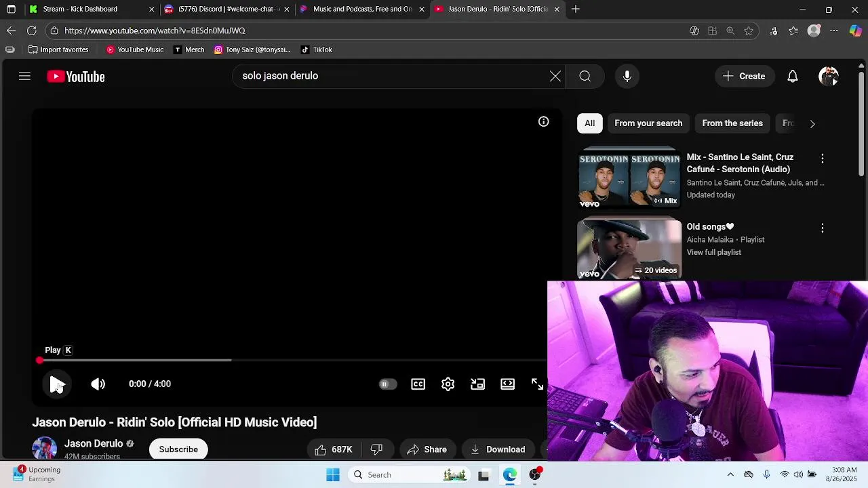Click the YouTube search magnifier button
The height and width of the screenshot is (488, 868).
tap(585, 76)
